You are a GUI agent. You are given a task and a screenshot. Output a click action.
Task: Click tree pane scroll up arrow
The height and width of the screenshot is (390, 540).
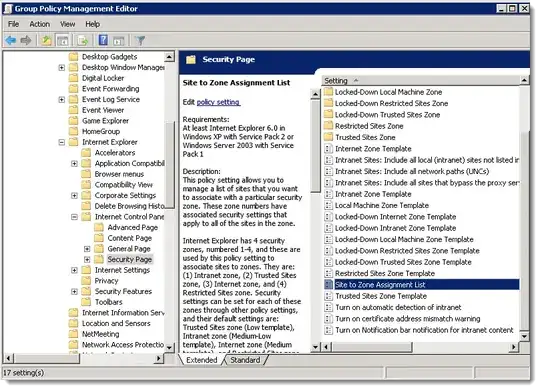coord(169,57)
